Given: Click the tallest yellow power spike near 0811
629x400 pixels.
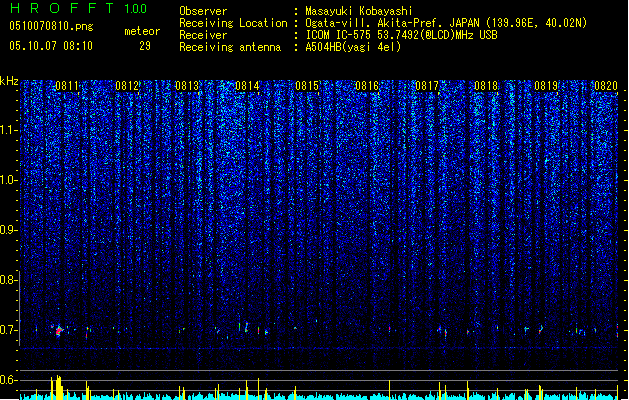Looking at the screenshot, I should point(59,387).
